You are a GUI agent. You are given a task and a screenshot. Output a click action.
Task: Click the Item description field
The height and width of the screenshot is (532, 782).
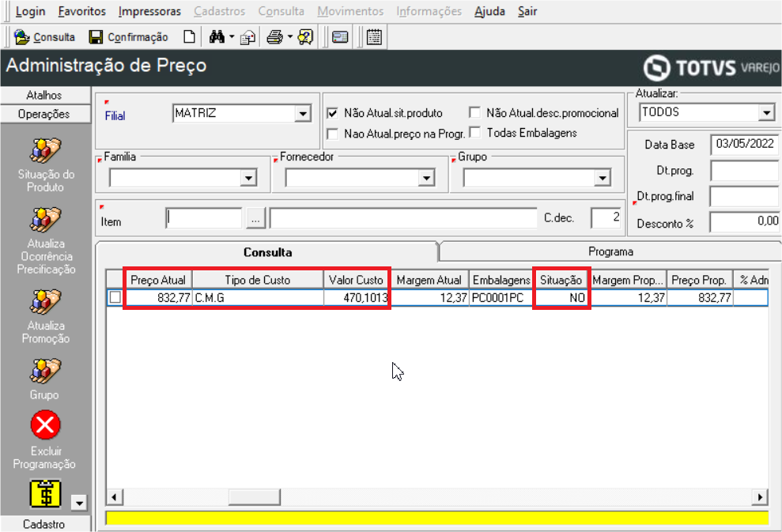pyautogui.click(x=403, y=219)
